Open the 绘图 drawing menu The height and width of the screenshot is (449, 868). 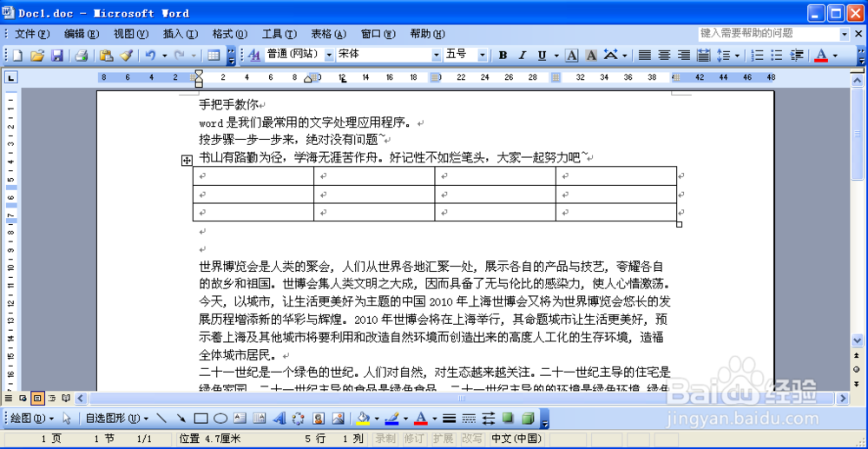click(33, 418)
